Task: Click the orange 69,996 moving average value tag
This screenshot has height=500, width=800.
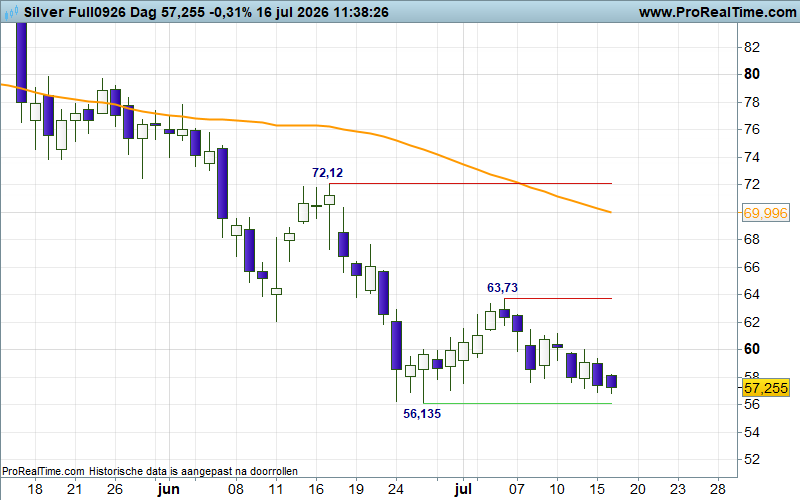Action: (x=765, y=213)
